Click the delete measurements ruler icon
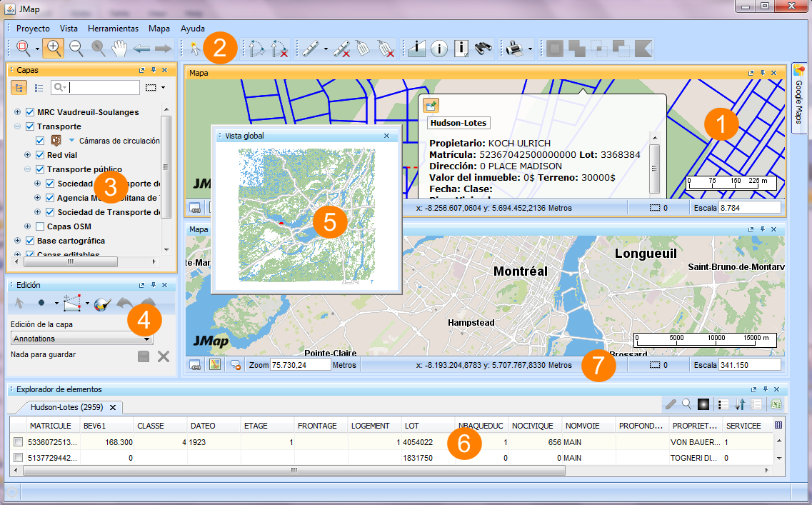The width and height of the screenshot is (812, 505). (341, 48)
